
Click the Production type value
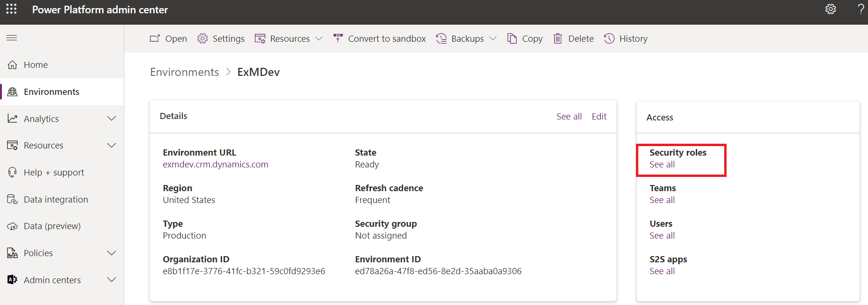click(185, 236)
